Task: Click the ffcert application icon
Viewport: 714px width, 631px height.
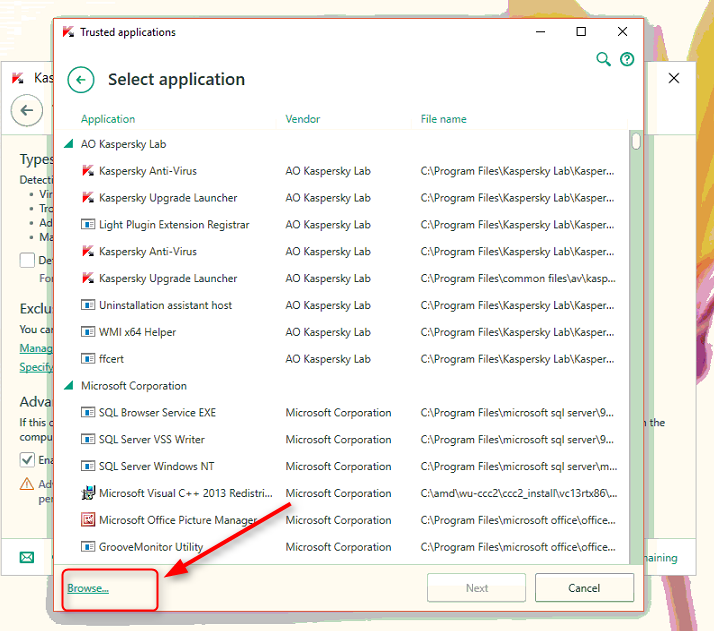Action: click(88, 359)
